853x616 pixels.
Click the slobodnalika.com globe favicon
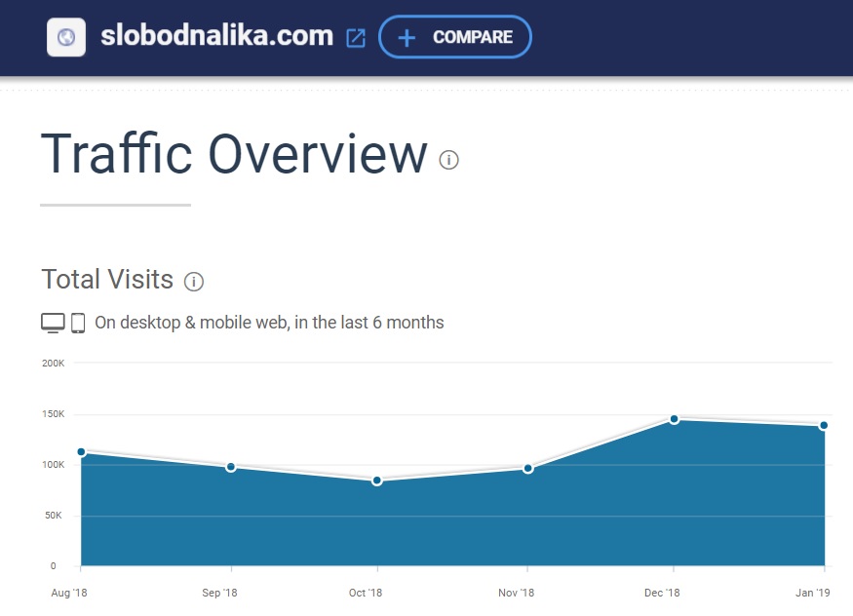pos(66,37)
